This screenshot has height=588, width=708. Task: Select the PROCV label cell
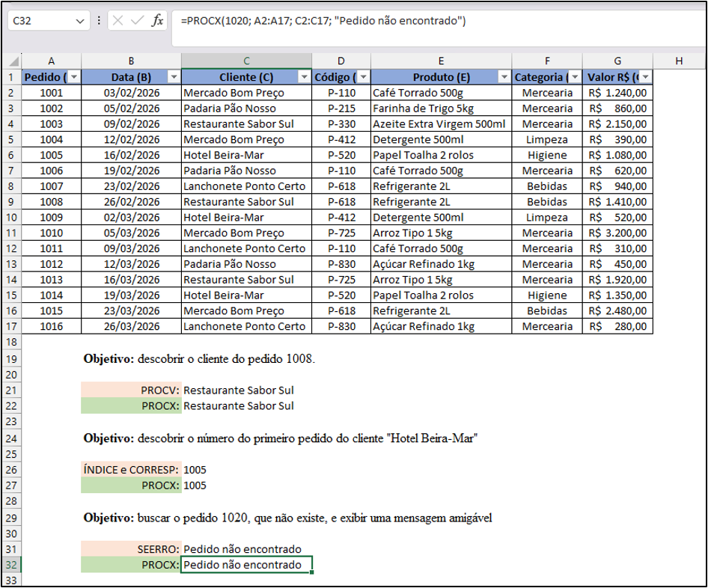pos(132,391)
